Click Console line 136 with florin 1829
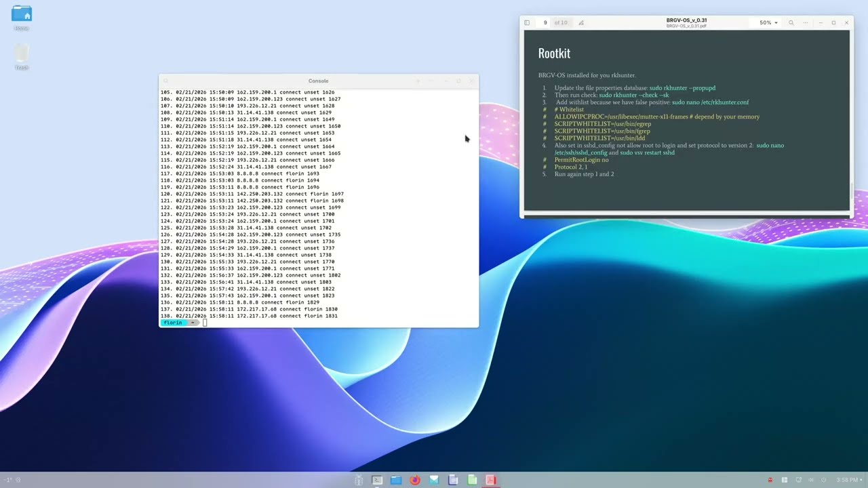The height and width of the screenshot is (488, 868). pos(240,302)
